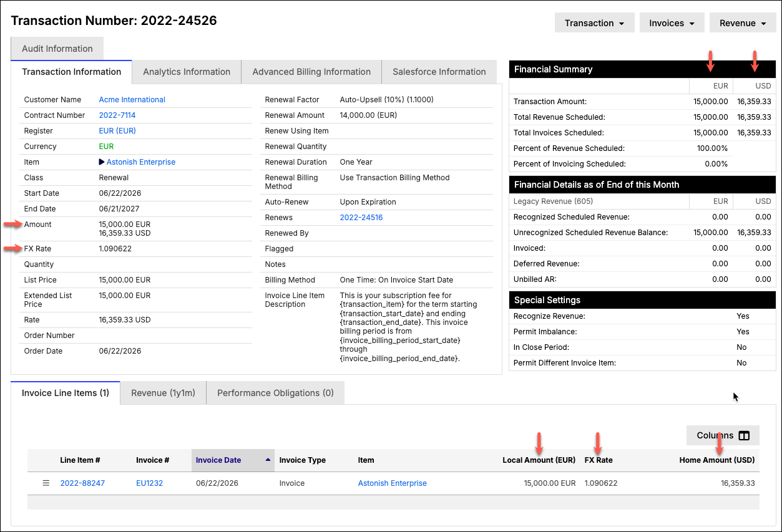Screen dimensions: 782x532
Task: Click Billing Method One Time value
Action: pos(396,280)
